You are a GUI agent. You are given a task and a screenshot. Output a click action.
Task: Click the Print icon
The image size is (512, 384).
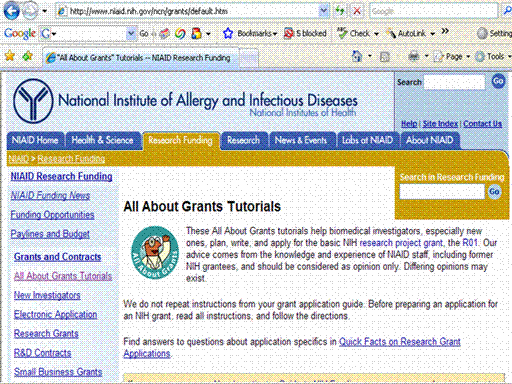coord(414,57)
